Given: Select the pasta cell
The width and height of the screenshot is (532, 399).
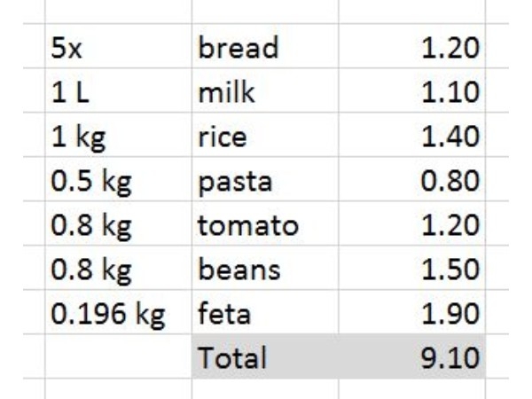Looking at the screenshot, I should point(265,179).
